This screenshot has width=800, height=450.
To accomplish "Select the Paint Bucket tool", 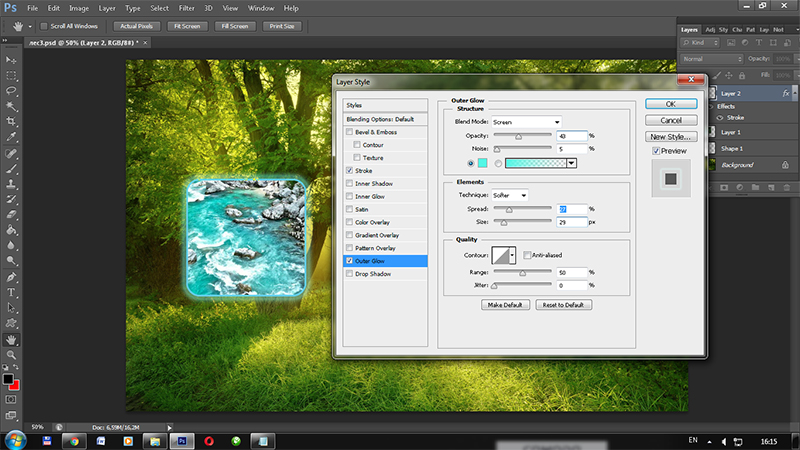I will point(11,230).
